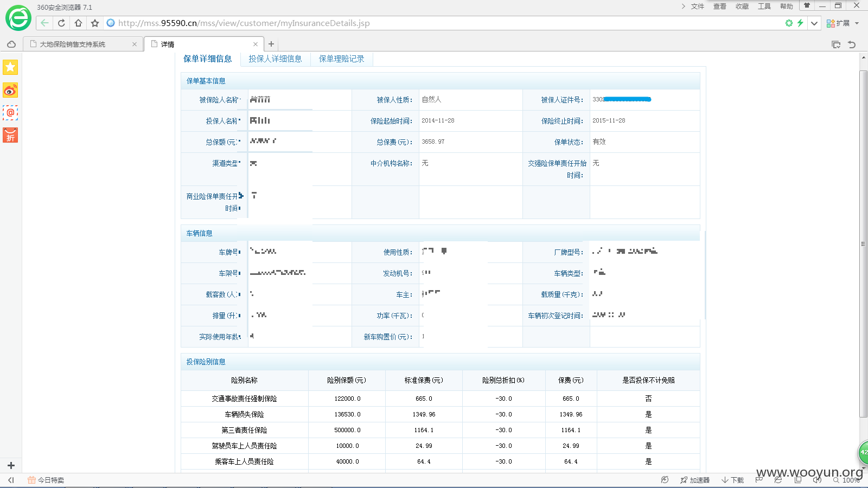Open favorites star in sidebar
The width and height of the screenshot is (868, 488).
10,67
